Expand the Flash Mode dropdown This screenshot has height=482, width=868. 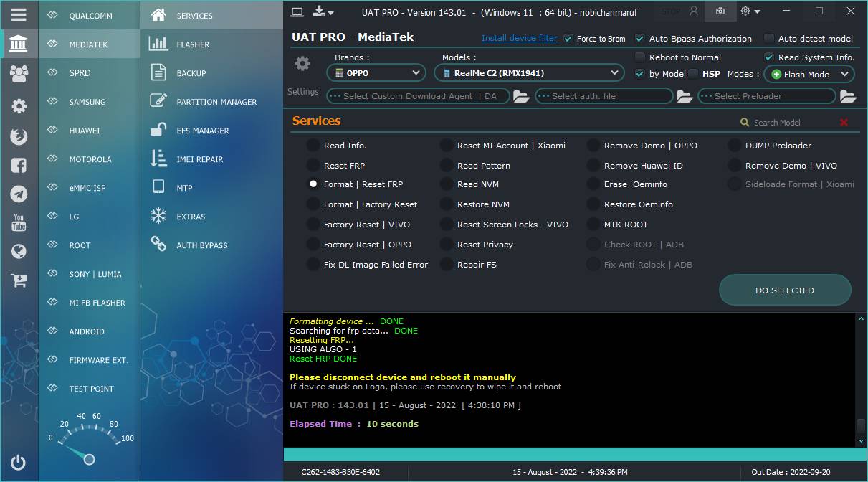click(809, 74)
